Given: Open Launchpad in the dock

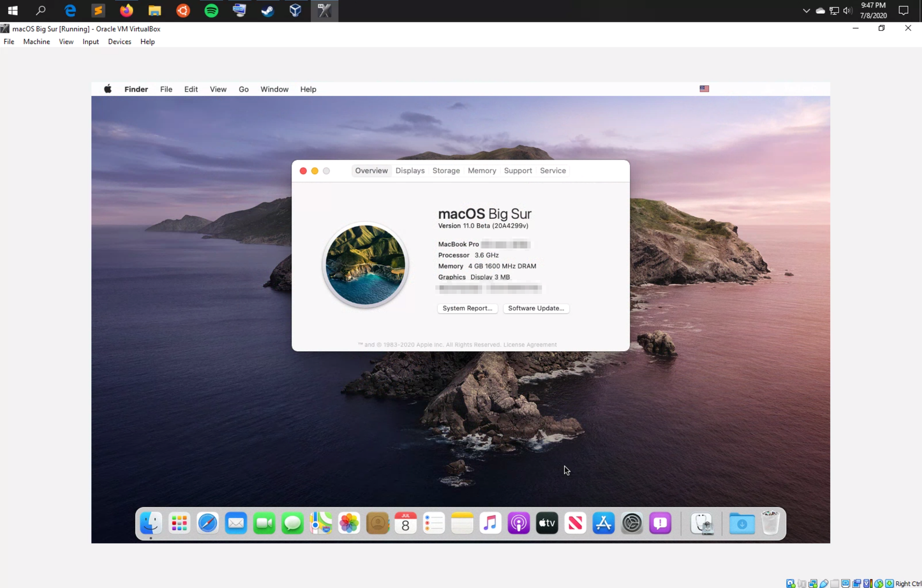Looking at the screenshot, I should pyautogui.click(x=179, y=523).
